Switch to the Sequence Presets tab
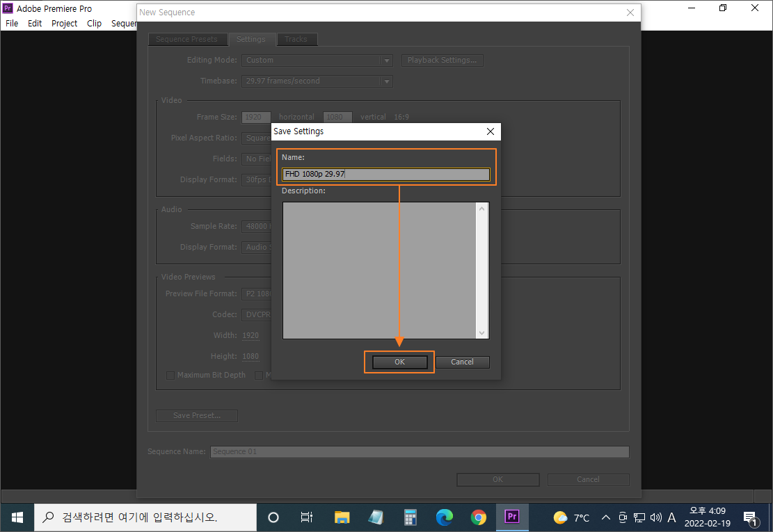Viewport: 773px width, 532px height. point(187,40)
